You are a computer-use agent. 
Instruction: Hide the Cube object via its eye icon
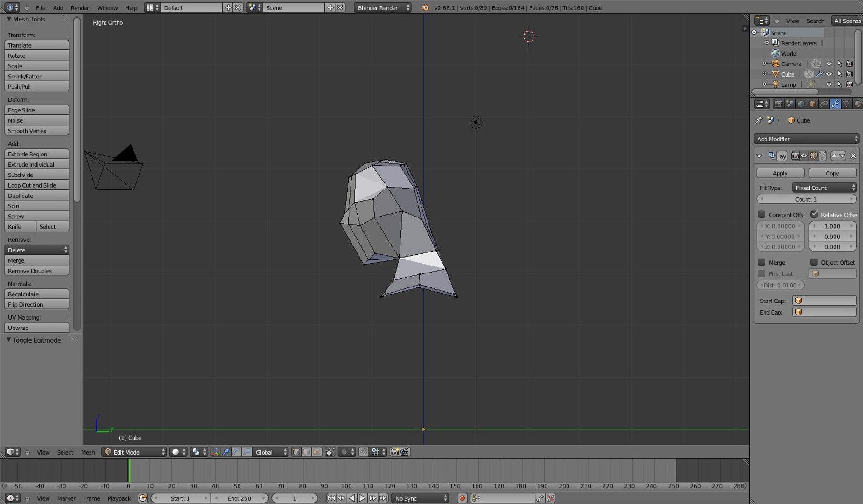pyautogui.click(x=829, y=74)
